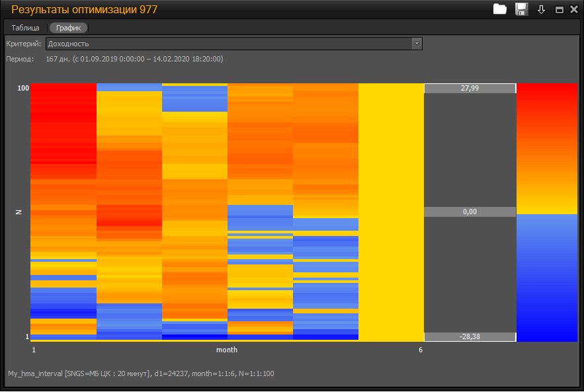
Task: Click the solid yellow month 6 column
Action: (x=391, y=212)
